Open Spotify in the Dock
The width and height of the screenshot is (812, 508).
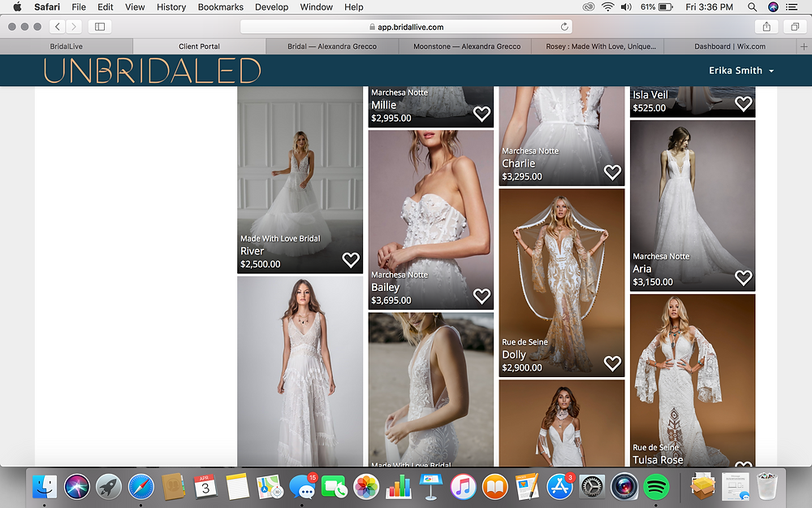coord(656,487)
